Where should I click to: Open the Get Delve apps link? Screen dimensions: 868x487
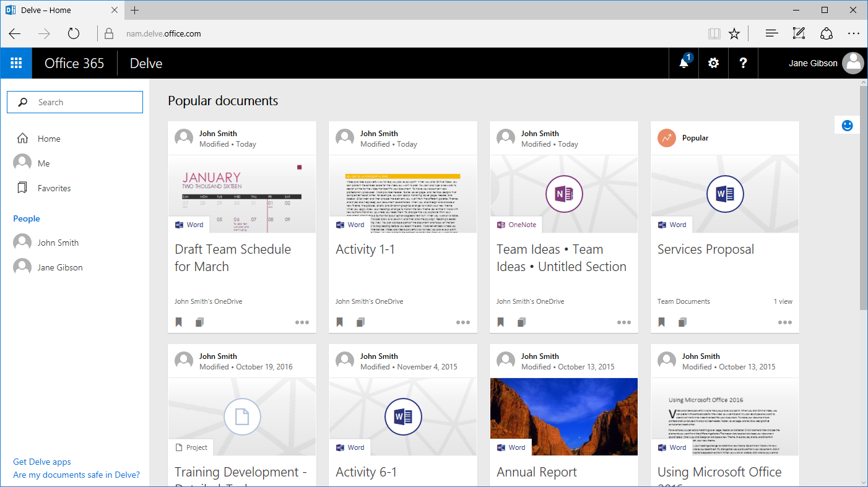tap(42, 462)
